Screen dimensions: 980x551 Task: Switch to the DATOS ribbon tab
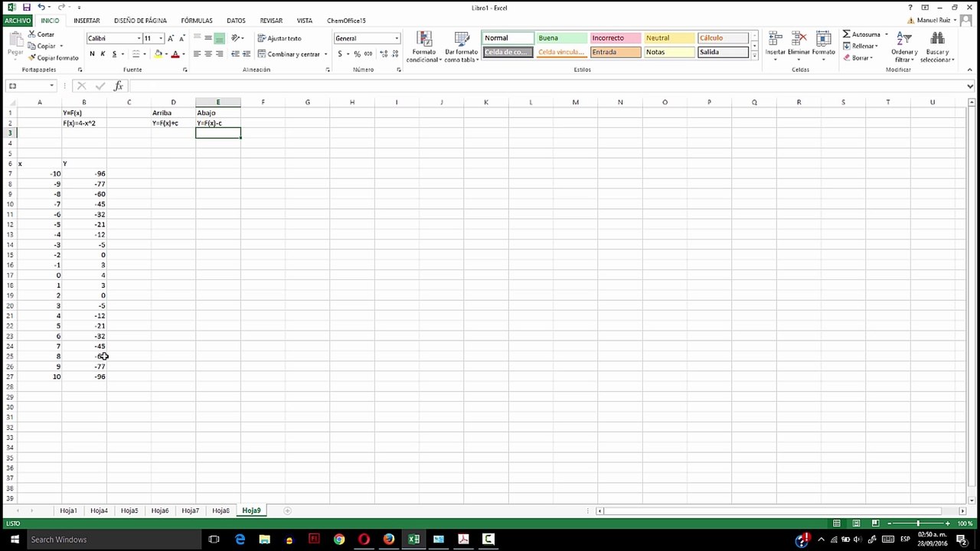click(x=236, y=21)
